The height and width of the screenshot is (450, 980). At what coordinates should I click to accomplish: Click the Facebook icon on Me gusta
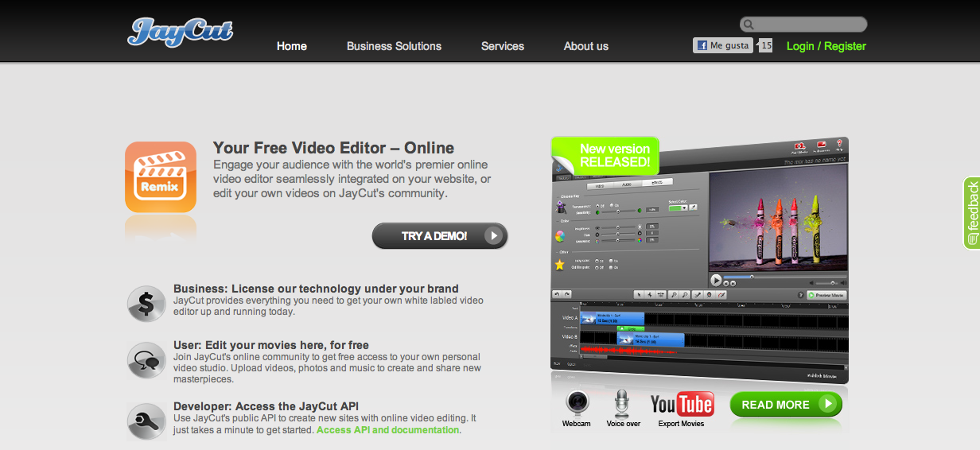(x=702, y=45)
